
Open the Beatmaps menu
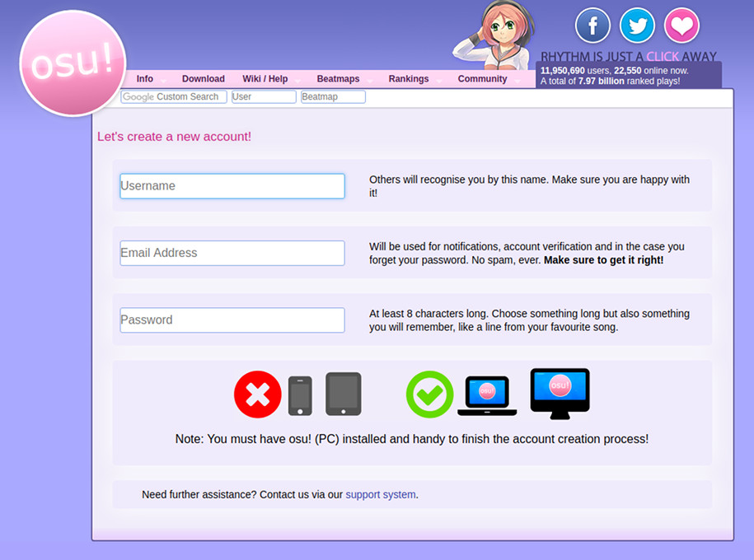click(338, 79)
